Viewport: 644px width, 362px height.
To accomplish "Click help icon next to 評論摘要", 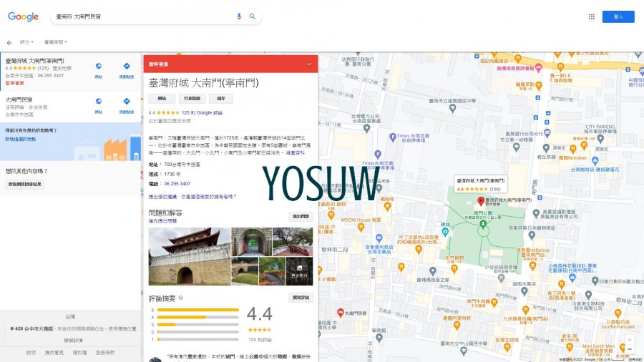I will 181,298.
